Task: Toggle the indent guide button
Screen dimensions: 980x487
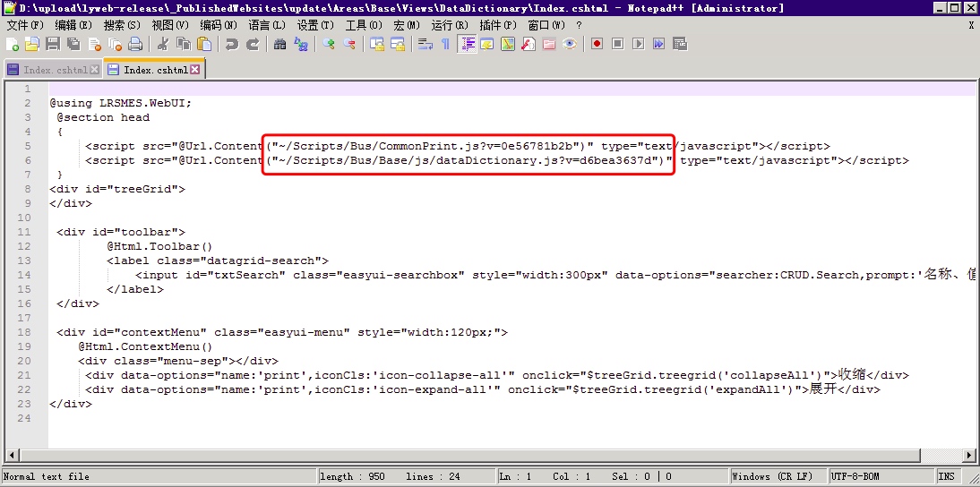Action: [467, 44]
